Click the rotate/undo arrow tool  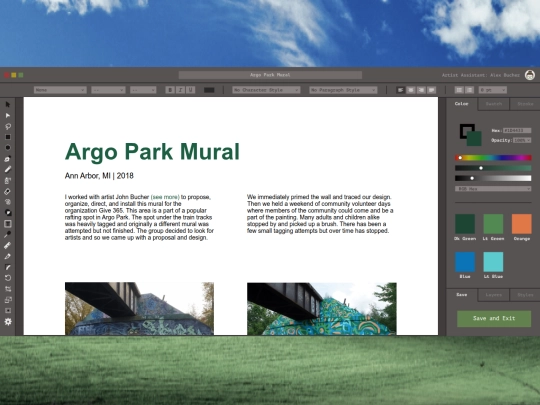pyautogui.click(x=8, y=278)
